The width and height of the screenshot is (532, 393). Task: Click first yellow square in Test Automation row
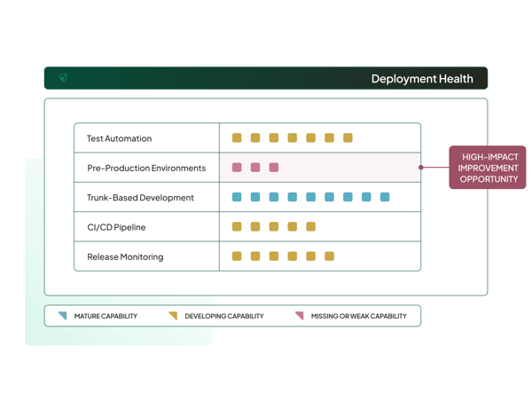coord(237,138)
